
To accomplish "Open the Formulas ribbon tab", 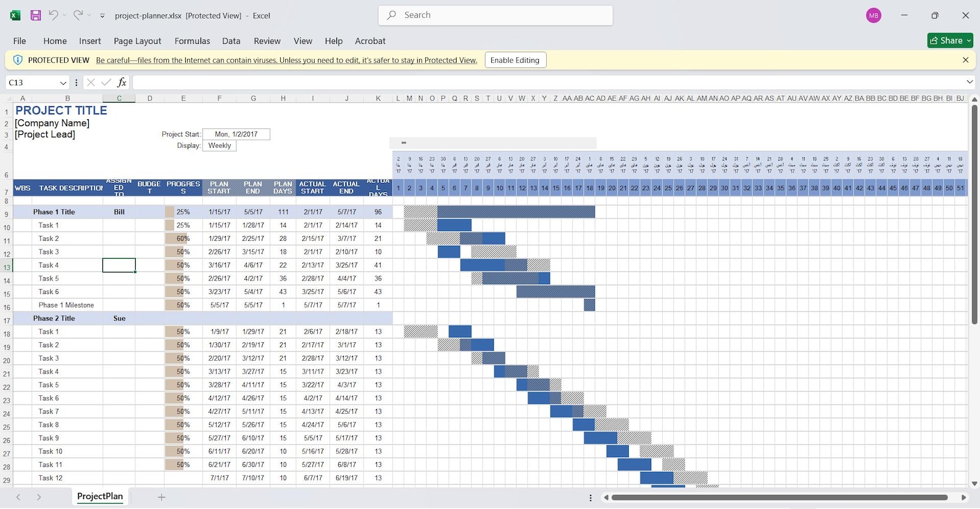I will point(192,41).
